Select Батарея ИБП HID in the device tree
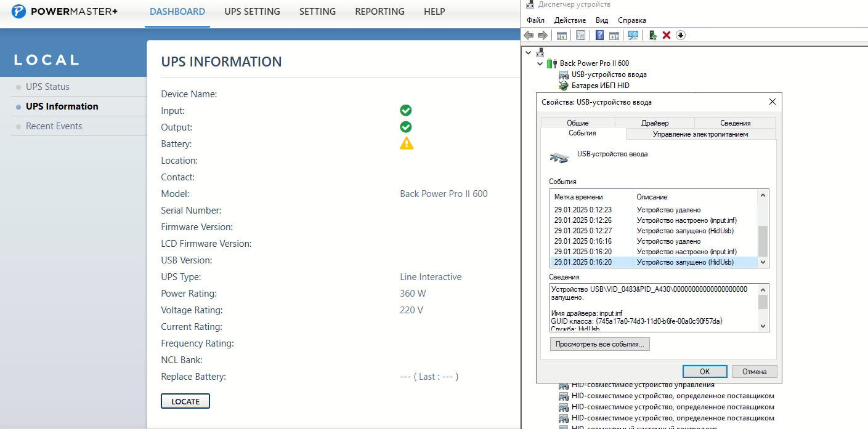This screenshot has width=868, height=429. pos(600,86)
